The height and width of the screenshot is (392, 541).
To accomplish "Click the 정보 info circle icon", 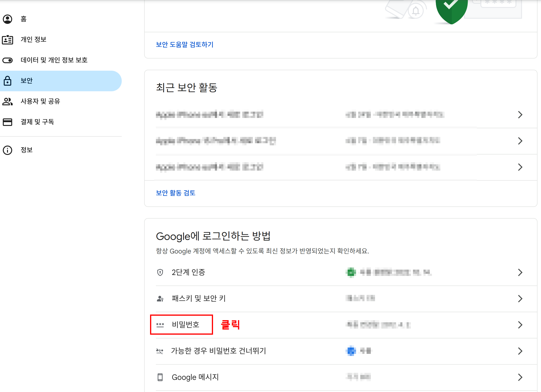I will tap(7, 150).
